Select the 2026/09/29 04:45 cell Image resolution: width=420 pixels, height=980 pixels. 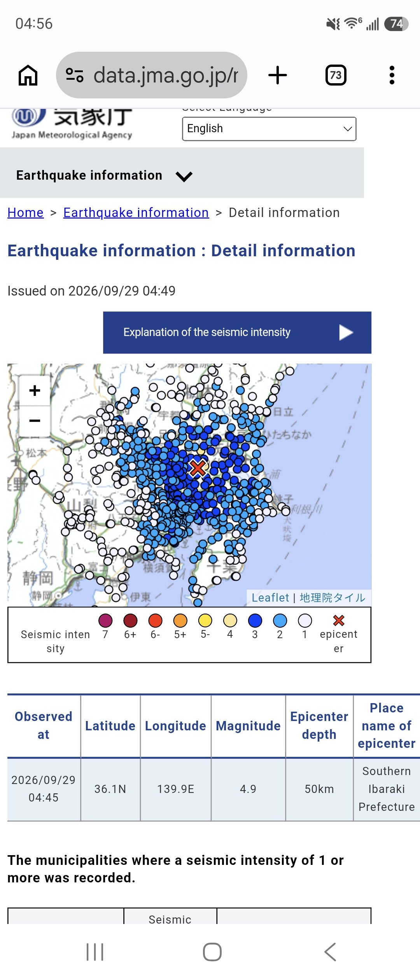[44, 789]
